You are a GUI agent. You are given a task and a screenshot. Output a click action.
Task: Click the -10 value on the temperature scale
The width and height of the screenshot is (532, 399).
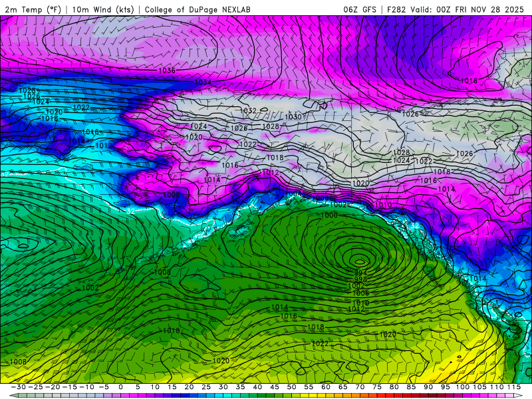86,387
